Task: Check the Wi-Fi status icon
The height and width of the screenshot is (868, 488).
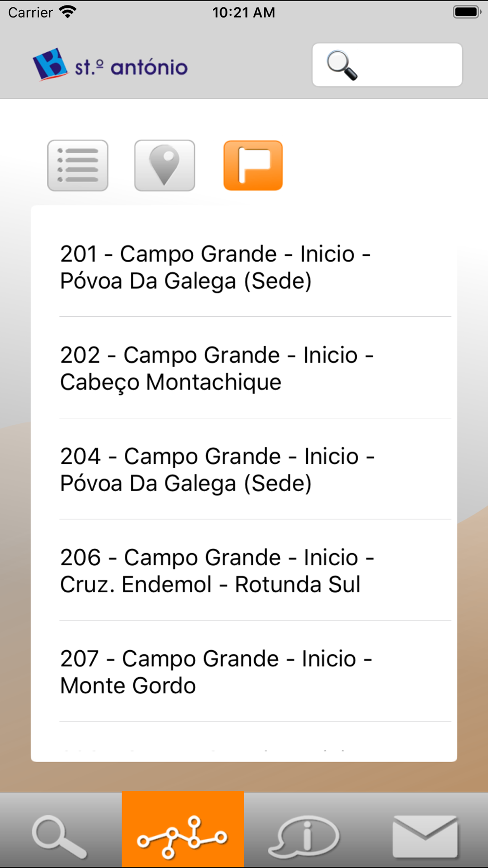Action: point(68,12)
